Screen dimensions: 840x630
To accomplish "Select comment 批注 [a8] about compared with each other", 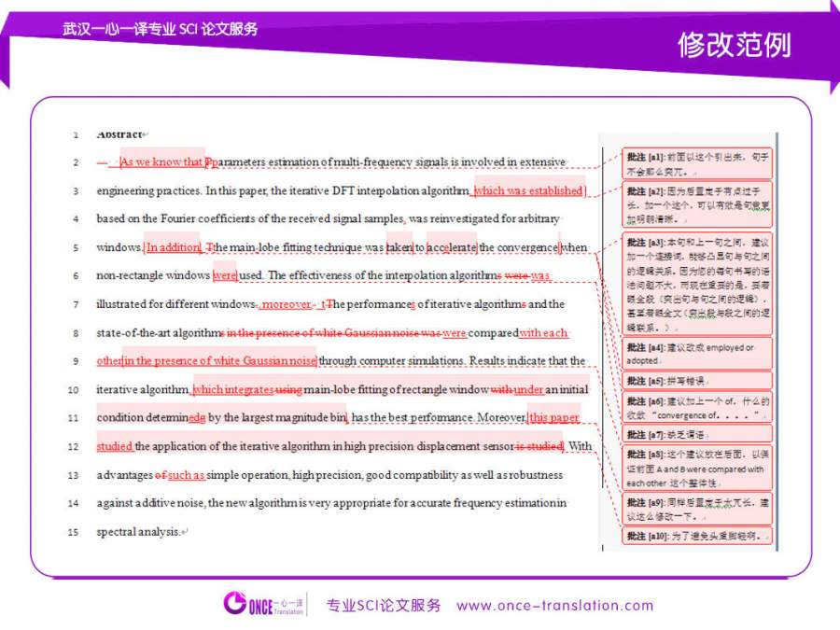I will [697, 469].
